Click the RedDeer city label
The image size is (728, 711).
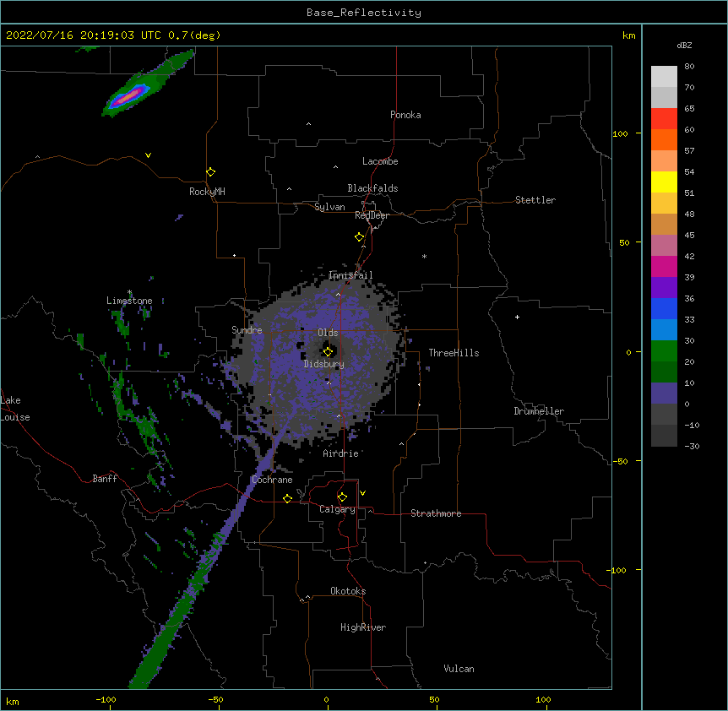pyautogui.click(x=372, y=215)
